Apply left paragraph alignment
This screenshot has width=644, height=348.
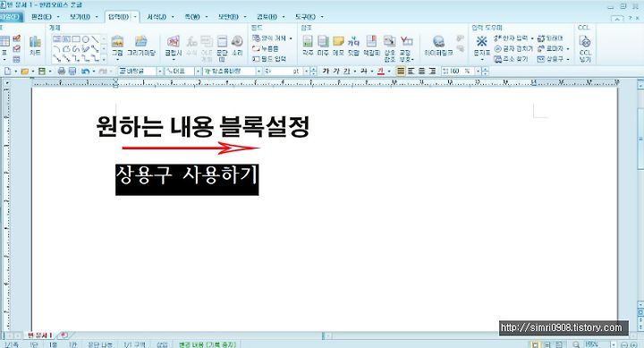click(411, 71)
